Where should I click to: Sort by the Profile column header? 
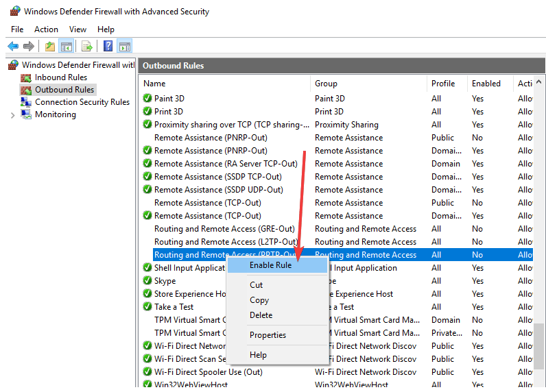(x=447, y=84)
